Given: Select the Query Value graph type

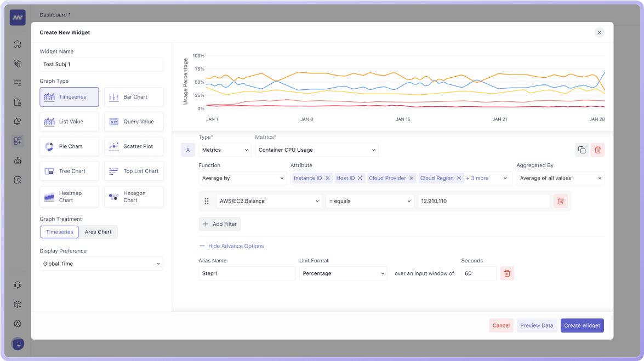Looking at the screenshot, I should (x=134, y=122).
